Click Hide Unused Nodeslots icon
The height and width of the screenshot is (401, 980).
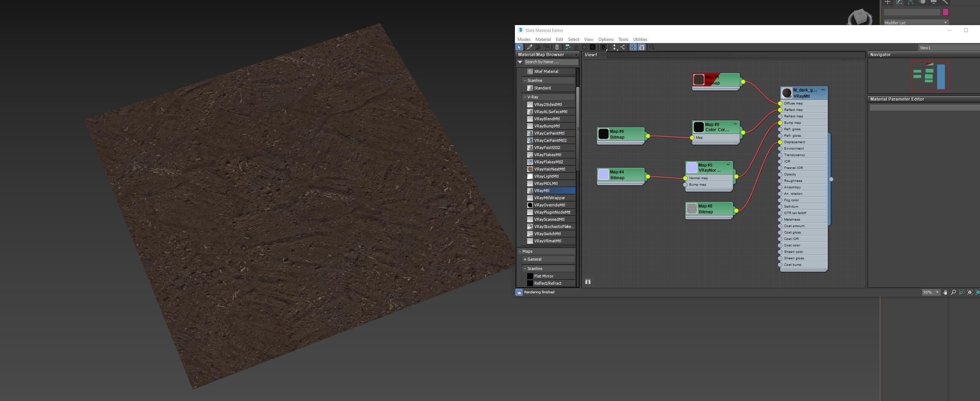pyautogui.click(x=576, y=47)
